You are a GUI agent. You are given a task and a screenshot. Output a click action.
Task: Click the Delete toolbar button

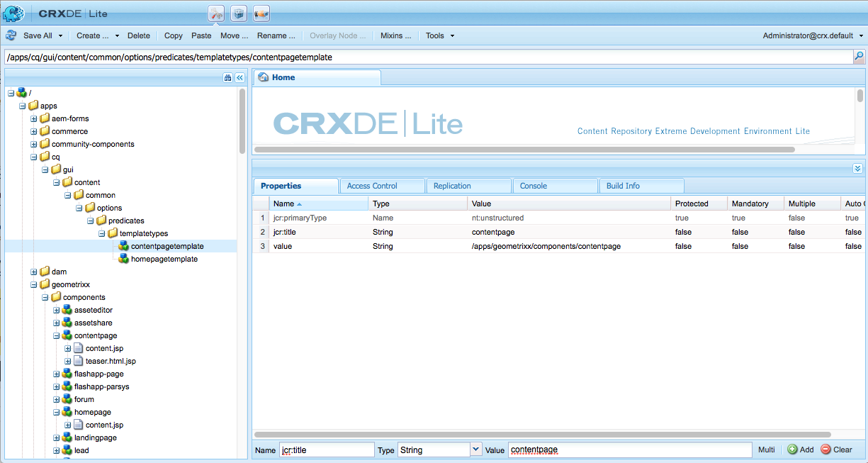pos(139,35)
